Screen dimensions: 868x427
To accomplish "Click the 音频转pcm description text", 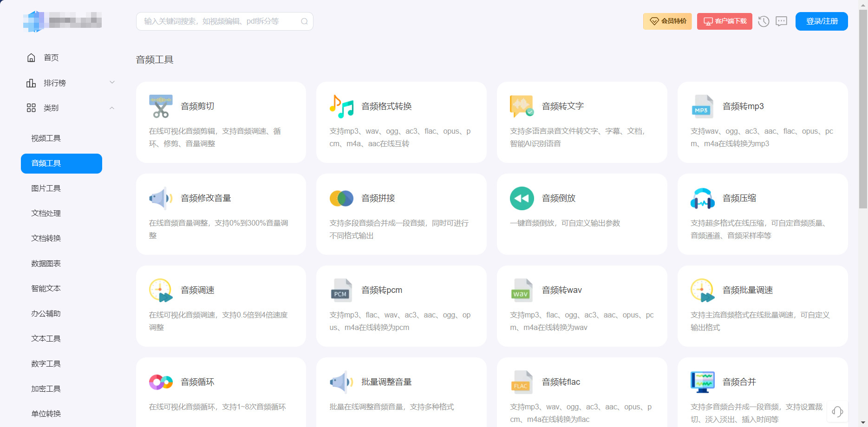I will tap(400, 321).
